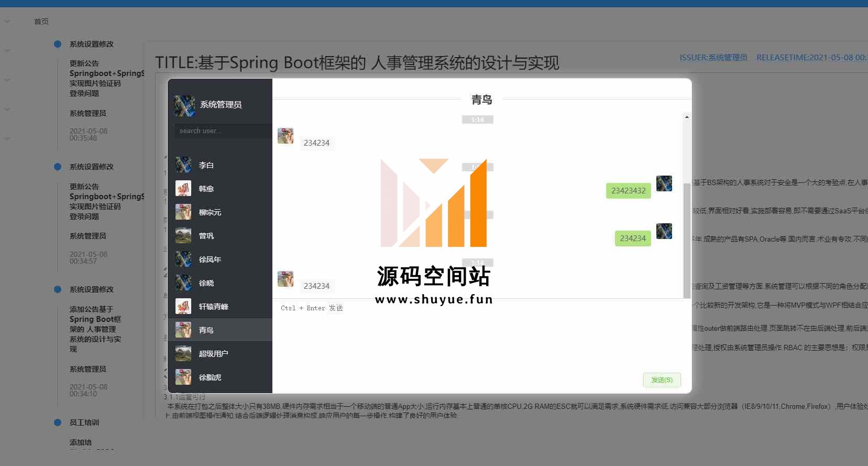Click sender avatar beside last 234234 message
The height and width of the screenshot is (466, 868).
point(285,279)
